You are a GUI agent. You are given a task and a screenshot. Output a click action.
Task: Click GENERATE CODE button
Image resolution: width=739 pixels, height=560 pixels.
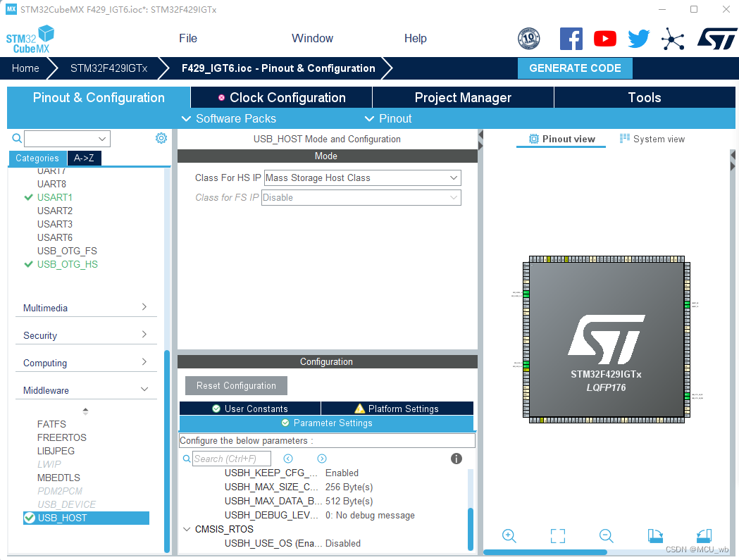[x=575, y=68]
